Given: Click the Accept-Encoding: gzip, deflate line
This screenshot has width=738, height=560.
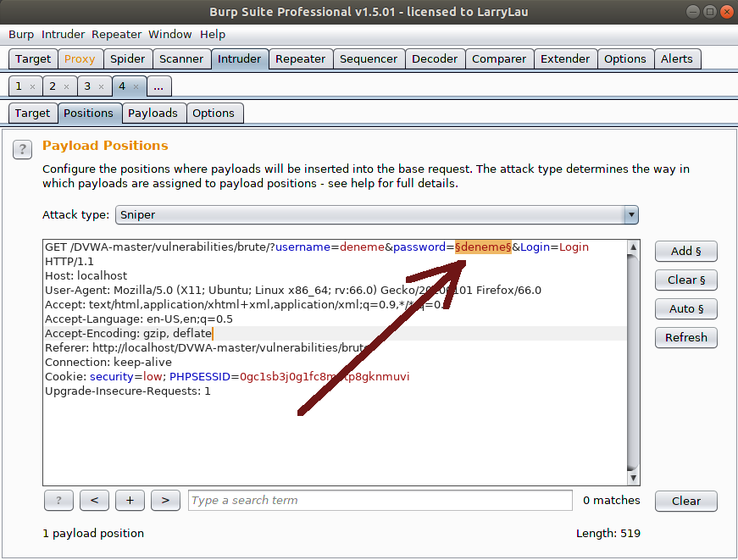Looking at the screenshot, I should pyautogui.click(x=128, y=334).
